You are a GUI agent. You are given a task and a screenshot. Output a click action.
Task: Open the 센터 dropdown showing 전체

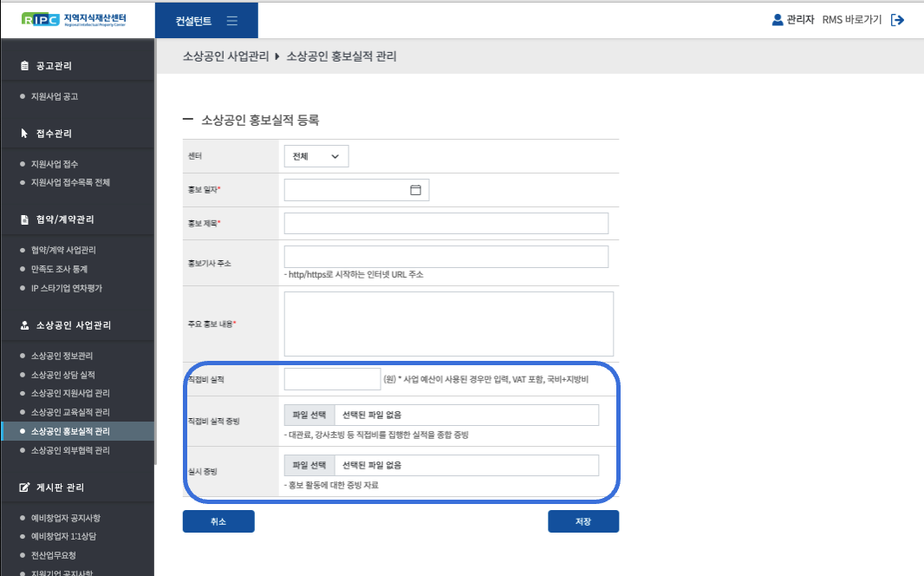tap(316, 156)
